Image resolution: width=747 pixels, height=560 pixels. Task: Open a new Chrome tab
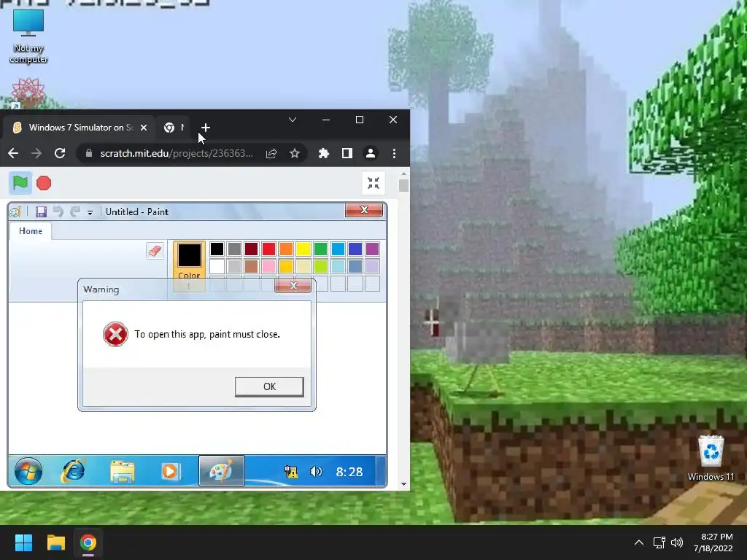[205, 128]
